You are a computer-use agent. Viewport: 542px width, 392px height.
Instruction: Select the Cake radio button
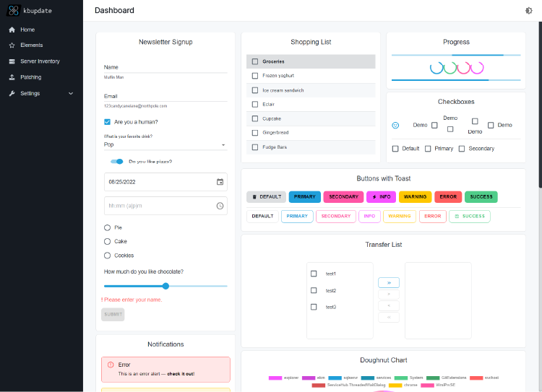click(108, 242)
